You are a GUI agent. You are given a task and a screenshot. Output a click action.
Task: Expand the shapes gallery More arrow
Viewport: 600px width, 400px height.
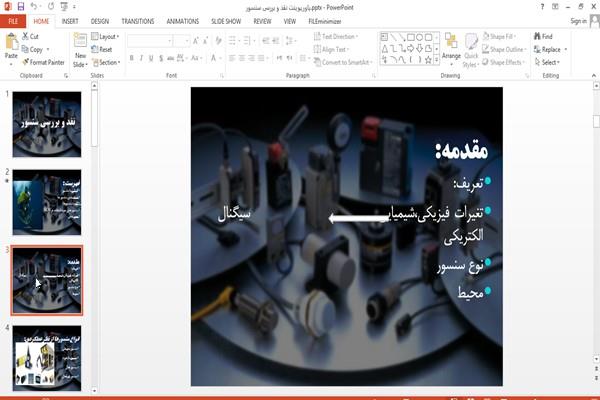coord(436,60)
